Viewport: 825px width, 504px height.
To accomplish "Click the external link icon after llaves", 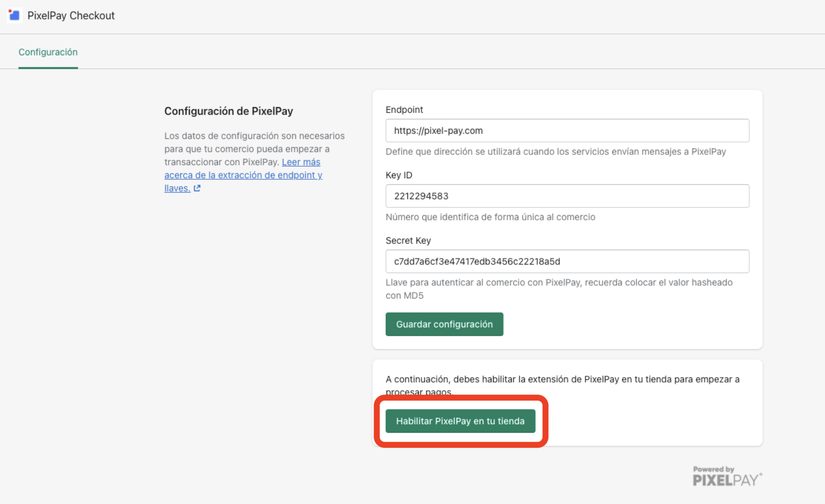I will [197, 188].
